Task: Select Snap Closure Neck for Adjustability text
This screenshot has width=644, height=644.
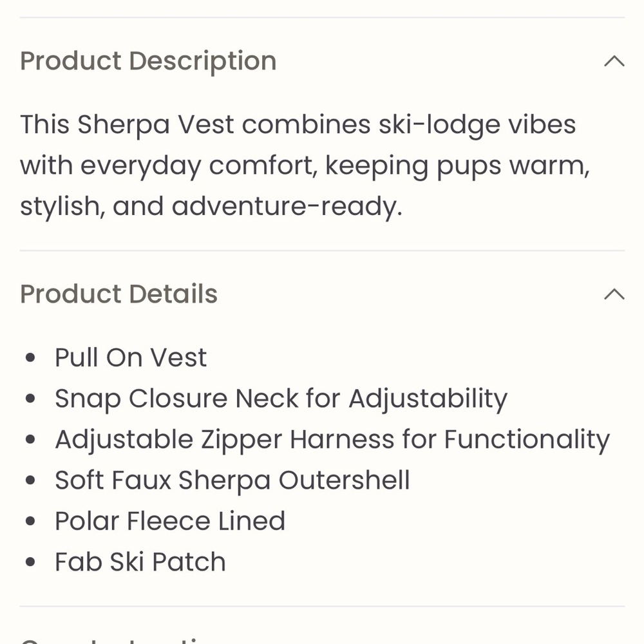Action: click(281, 399)
